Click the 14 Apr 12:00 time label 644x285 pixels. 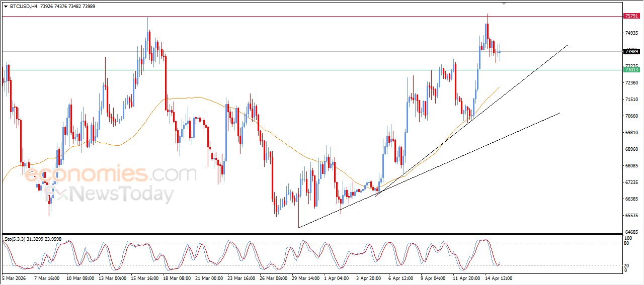[498, 278]
